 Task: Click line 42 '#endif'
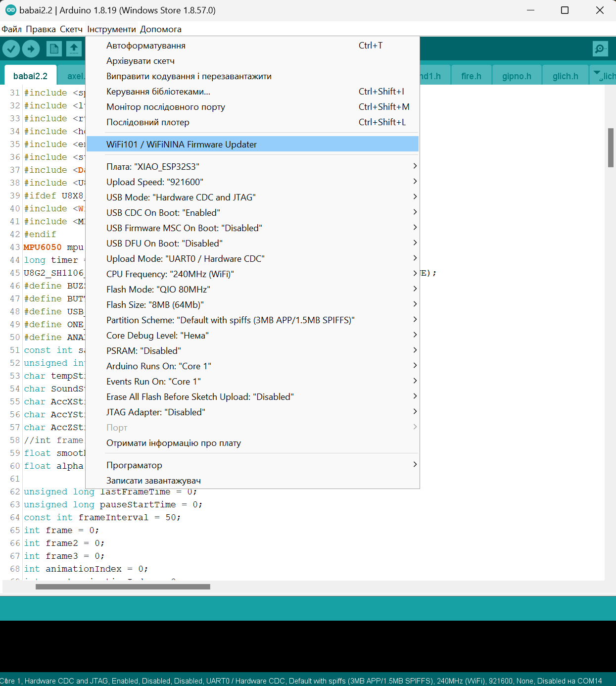40,234
